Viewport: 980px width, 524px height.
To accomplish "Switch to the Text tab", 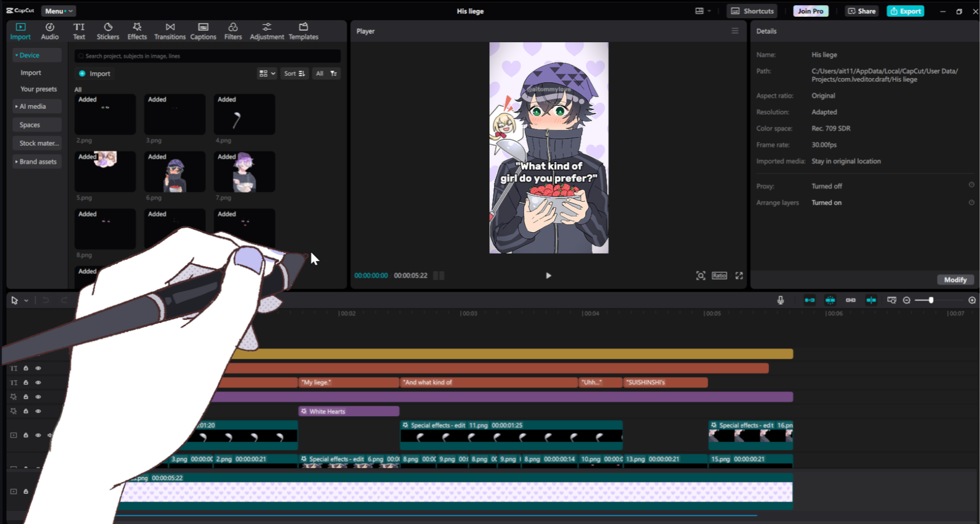I will click(79, 31).
